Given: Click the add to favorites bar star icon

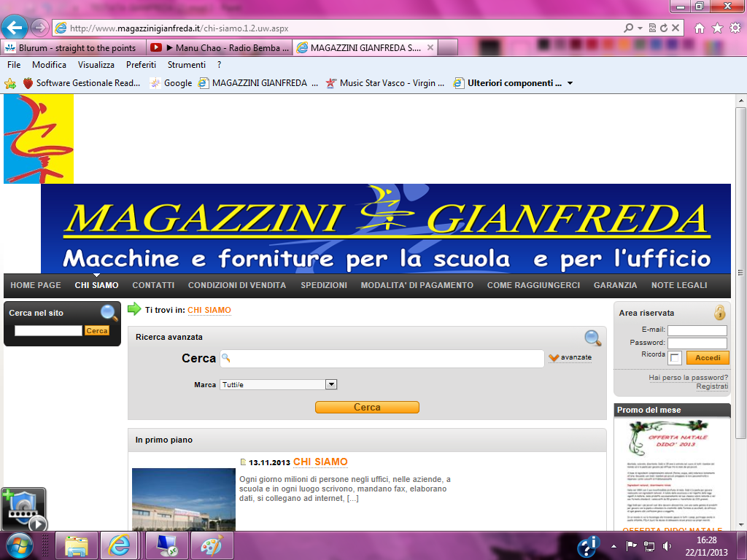Looking at the screenshot, I should pyautogui.click(x=10, y=83).
